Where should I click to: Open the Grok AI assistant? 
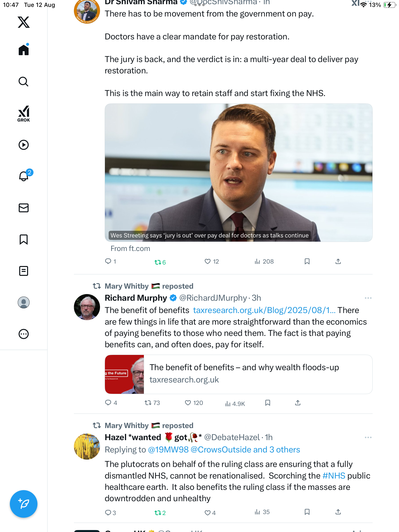(x=24, y=114)
